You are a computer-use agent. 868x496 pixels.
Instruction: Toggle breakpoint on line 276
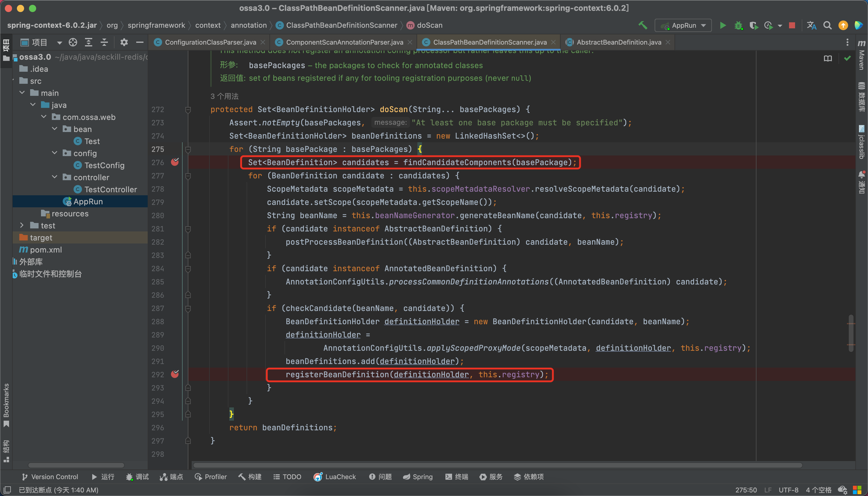[175, 162]
